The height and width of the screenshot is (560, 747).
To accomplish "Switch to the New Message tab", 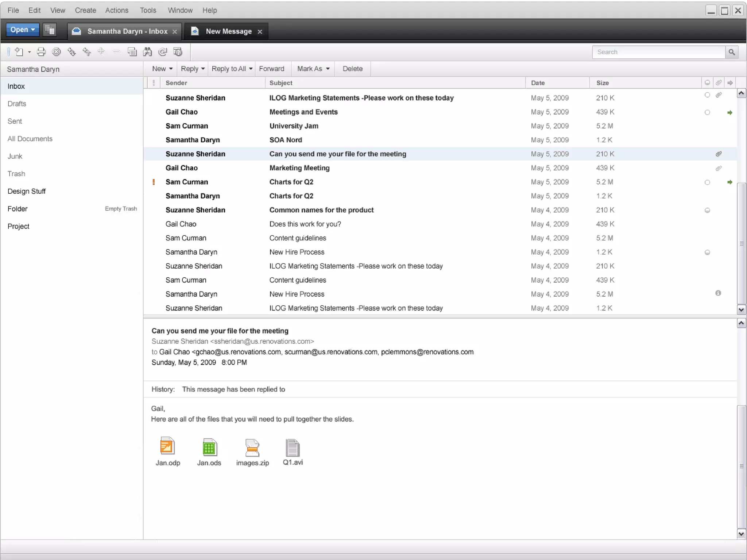I will click(x=228, y=31).
